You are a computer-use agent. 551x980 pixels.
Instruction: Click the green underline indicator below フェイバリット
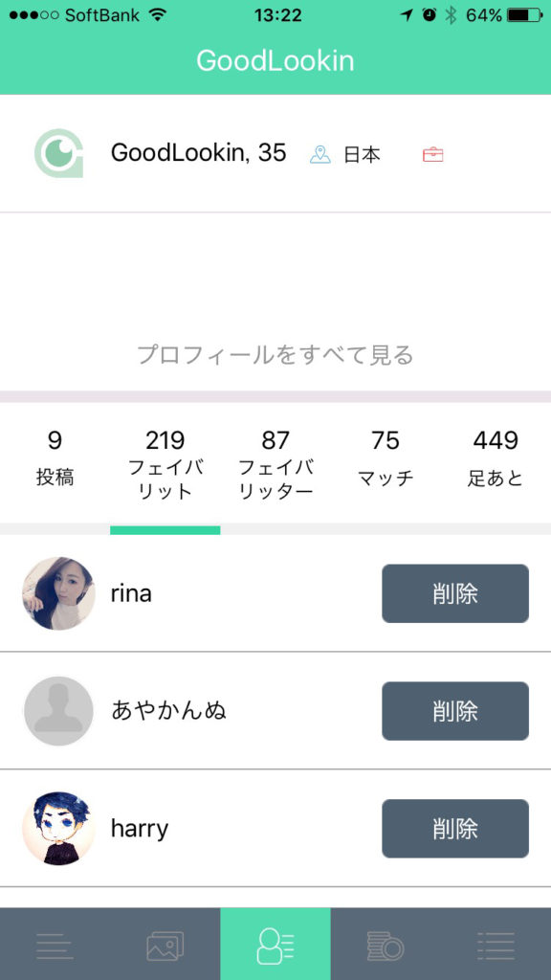[165, 525]
